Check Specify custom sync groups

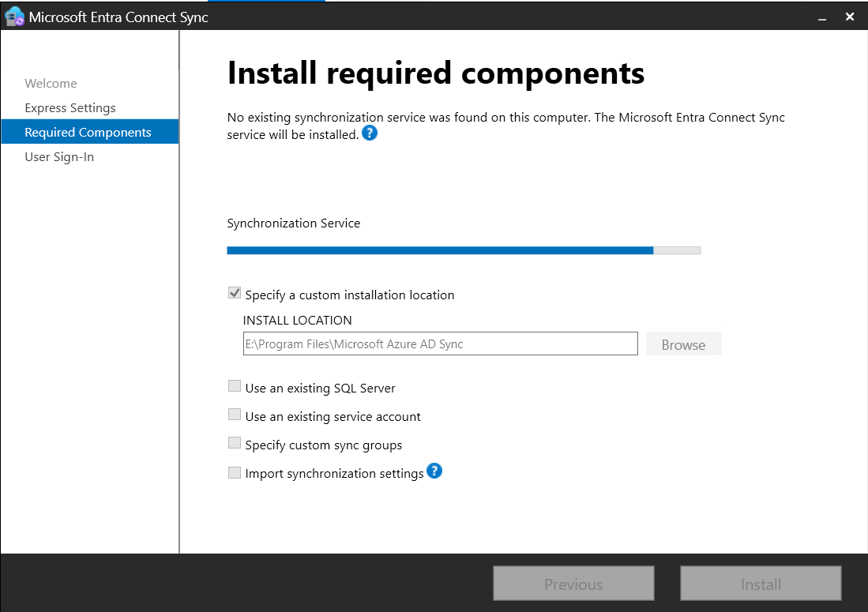tap(234, 442)
